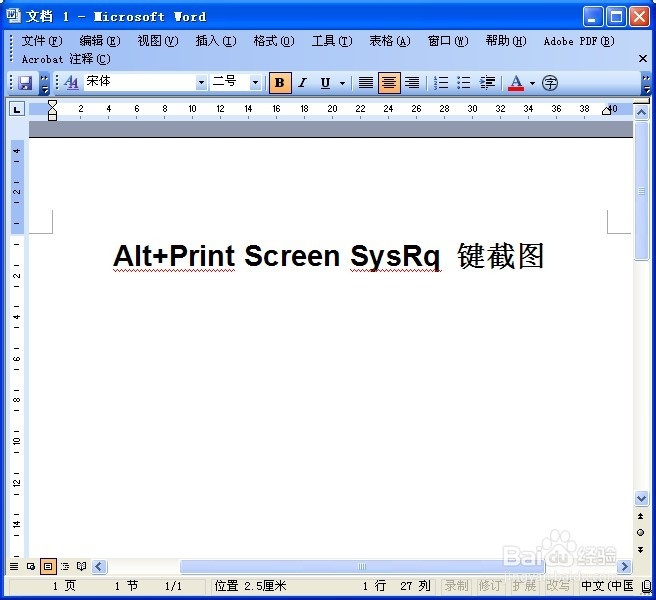Toggle 录制 macro recording in status bar

(456, 586)
